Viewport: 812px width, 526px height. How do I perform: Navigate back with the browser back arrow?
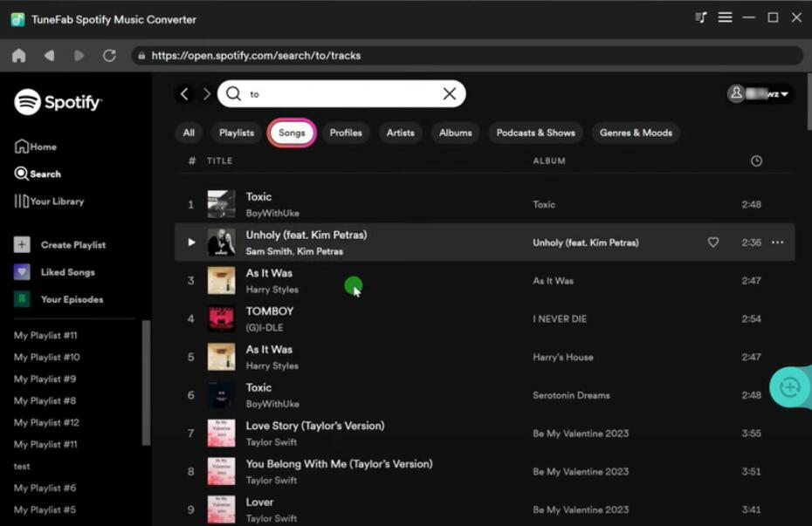(x=49, y=55)
